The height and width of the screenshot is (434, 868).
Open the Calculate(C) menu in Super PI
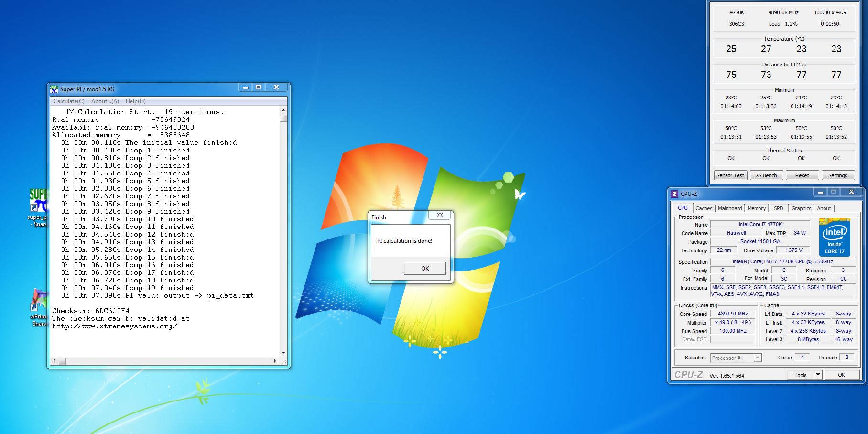pos(69,101)
